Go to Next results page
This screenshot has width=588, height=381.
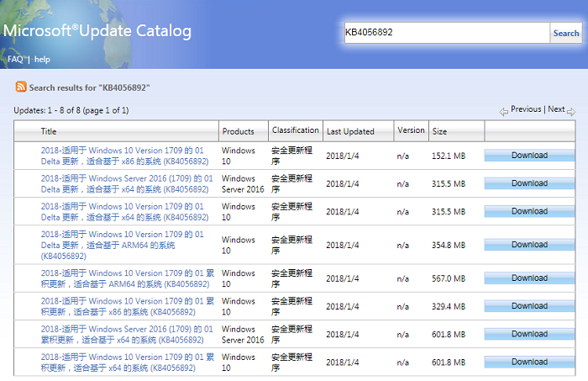(x=556, y=109)
